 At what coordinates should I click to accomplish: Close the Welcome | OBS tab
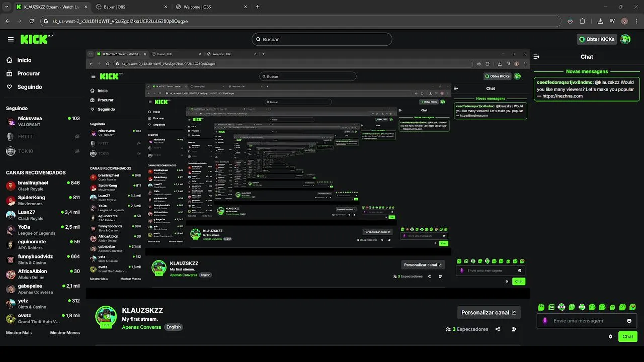245,7
